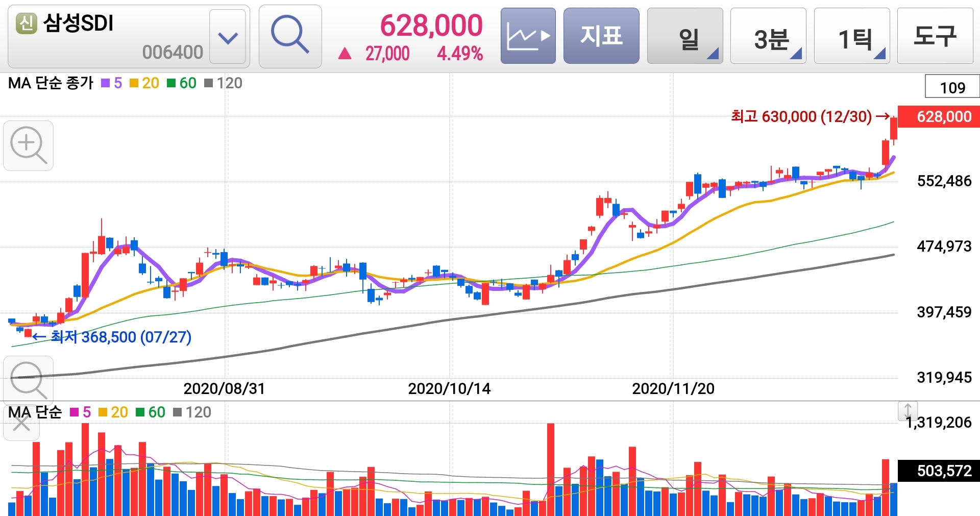Click the volume MA 60 legend
Image resolution: width=980 pixels, height=516 pixels.
[x=151, y=412]
